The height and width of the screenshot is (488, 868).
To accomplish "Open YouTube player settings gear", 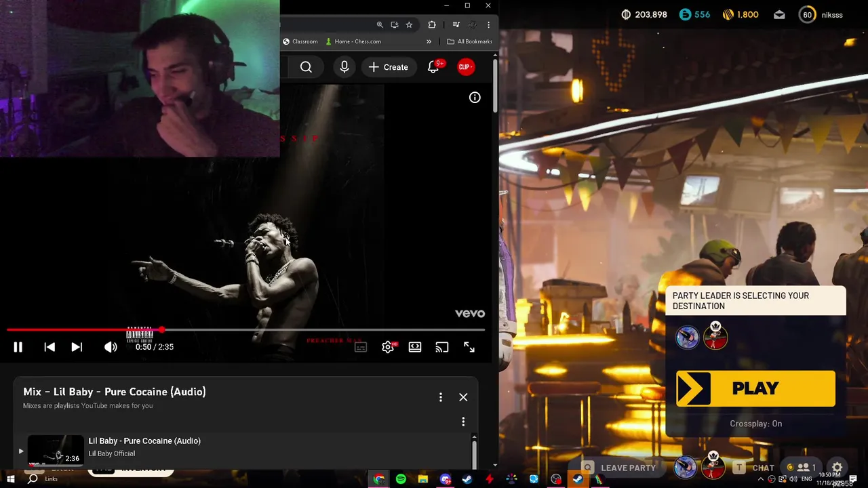I will [x=388, y=347].
